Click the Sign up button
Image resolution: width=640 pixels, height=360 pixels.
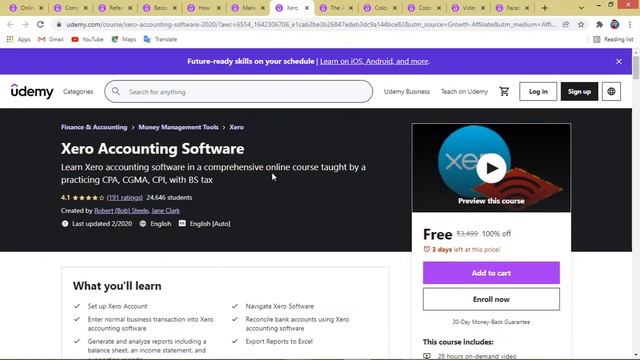click(x=579, y=91)
